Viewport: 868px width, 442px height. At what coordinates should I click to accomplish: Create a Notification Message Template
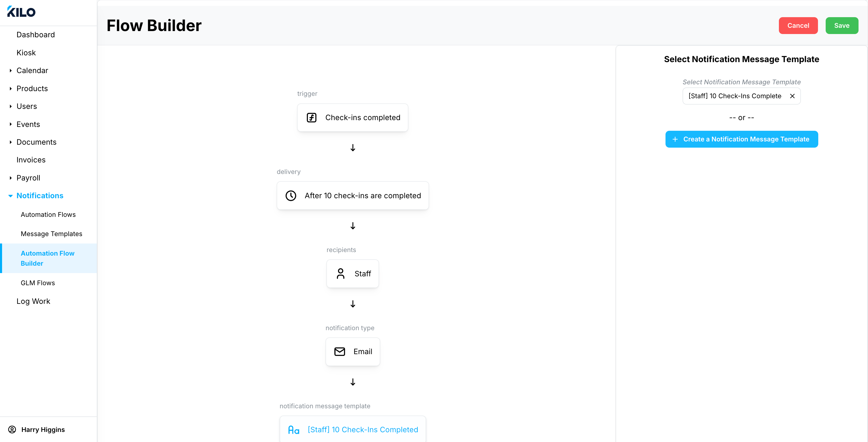pyautogui.click(x=741, y=139)
